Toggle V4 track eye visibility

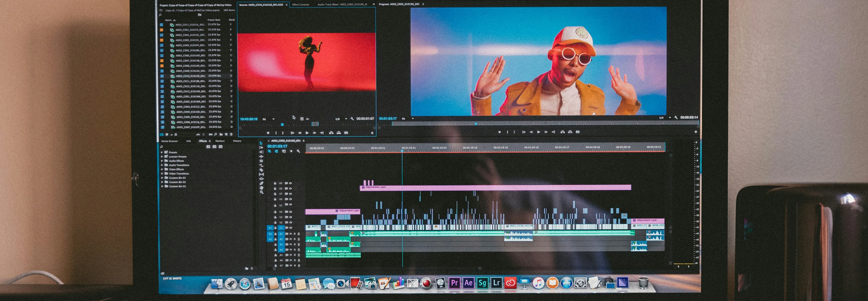click(x=291, y=212)
